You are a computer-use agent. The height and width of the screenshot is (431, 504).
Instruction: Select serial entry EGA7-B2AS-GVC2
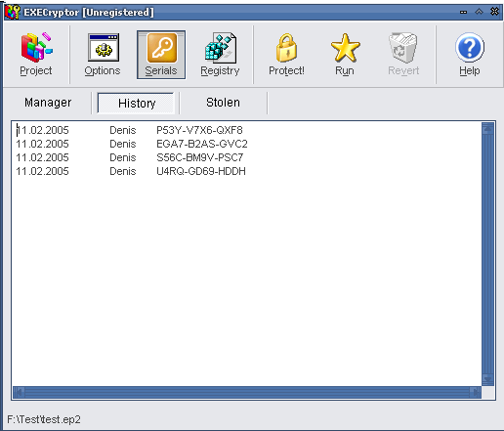click(x=202, y=144)
